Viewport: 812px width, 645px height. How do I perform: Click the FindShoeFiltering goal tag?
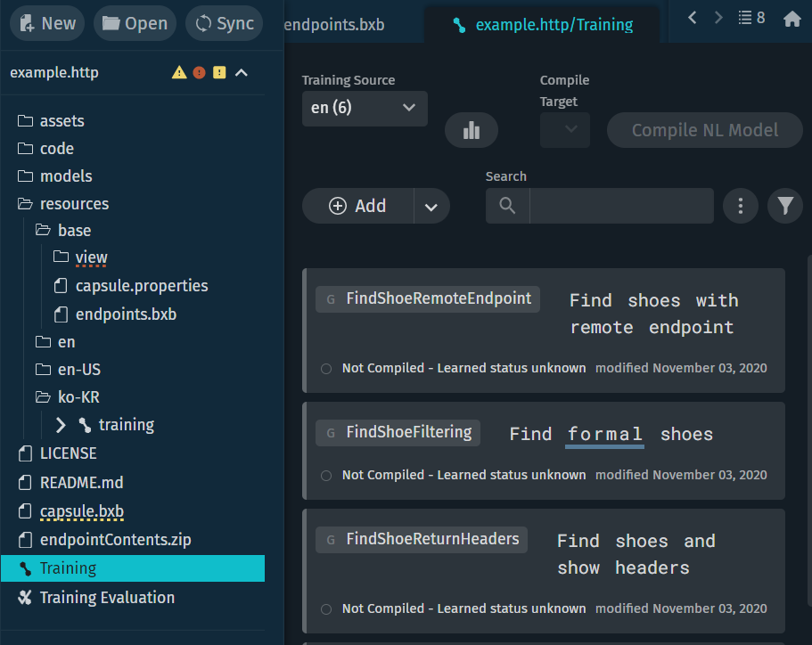(x=398, y=432)
